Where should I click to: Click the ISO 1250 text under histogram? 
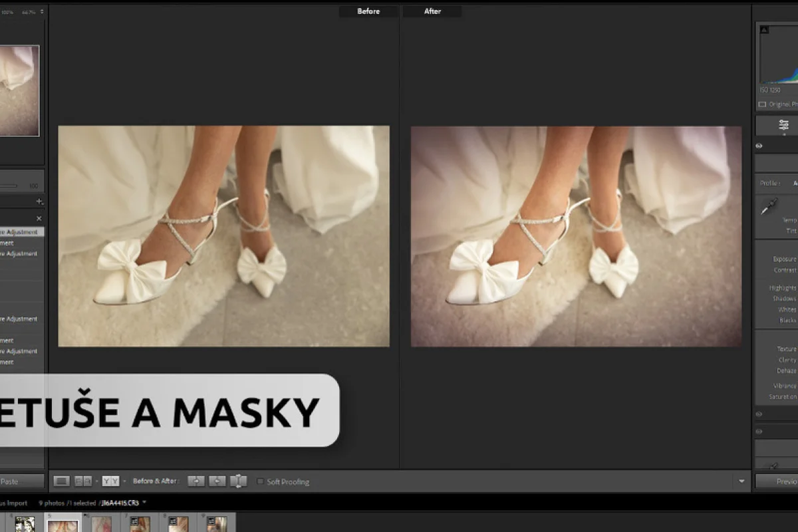coord(770,90)
